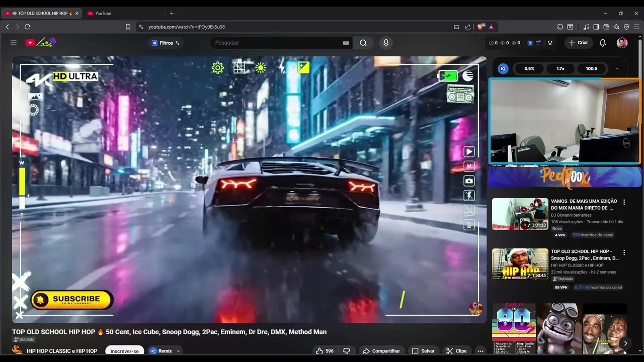Click Compartilhar to share video
Viewport: 644px width, 362px height.
click(x=381, y=351)
